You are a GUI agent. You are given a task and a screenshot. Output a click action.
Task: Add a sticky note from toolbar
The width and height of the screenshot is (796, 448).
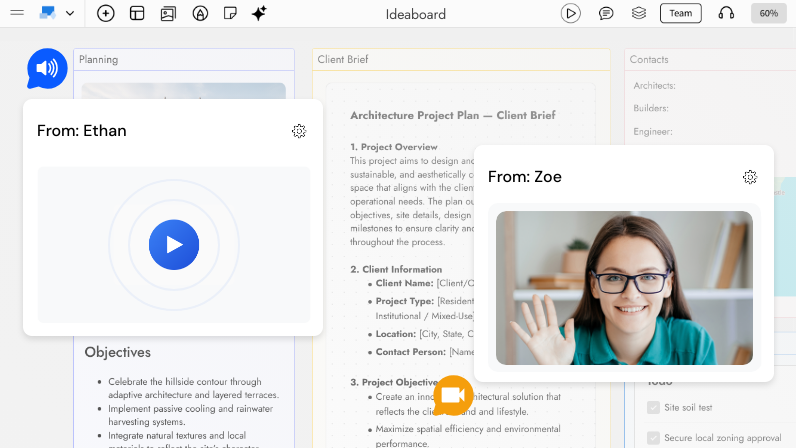click(230, 13)
